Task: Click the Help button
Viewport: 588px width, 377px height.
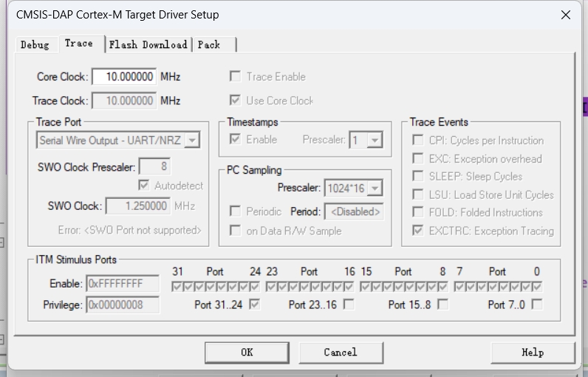Action: pos(532,353)
